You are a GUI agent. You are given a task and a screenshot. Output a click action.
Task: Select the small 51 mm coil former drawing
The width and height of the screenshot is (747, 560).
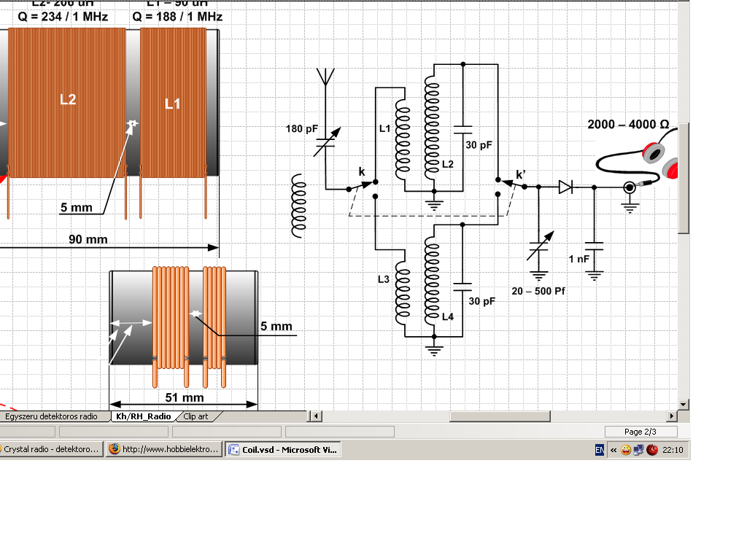[x=184, y=318]
